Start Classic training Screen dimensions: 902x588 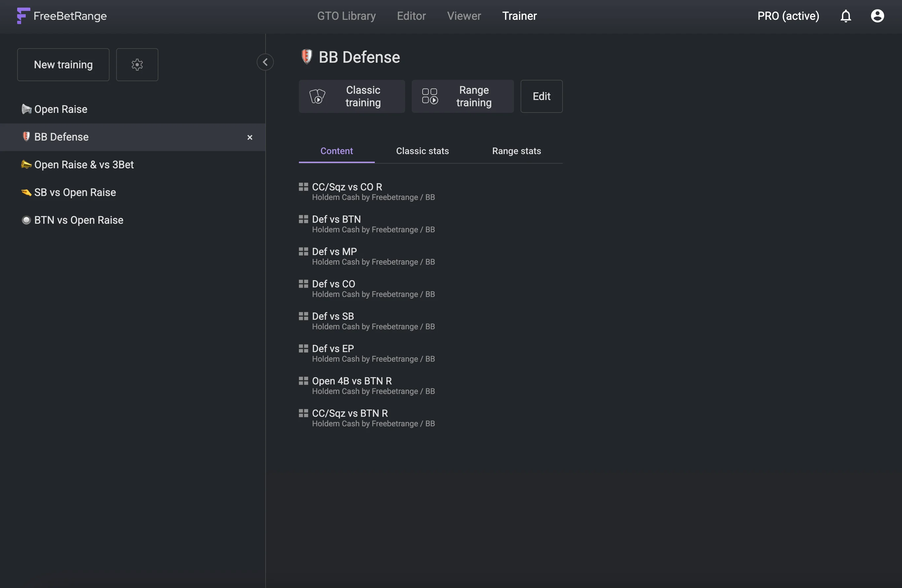tap(352, 96)
